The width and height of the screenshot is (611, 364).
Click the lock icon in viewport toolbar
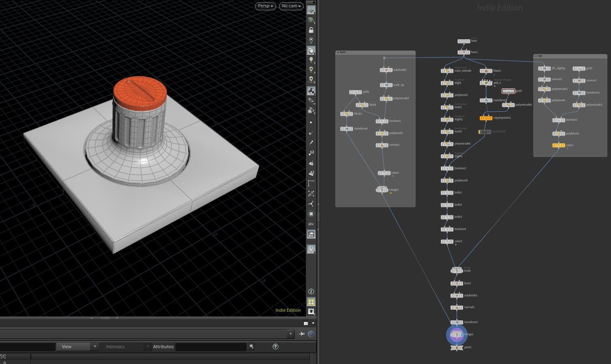click(311, 30)
